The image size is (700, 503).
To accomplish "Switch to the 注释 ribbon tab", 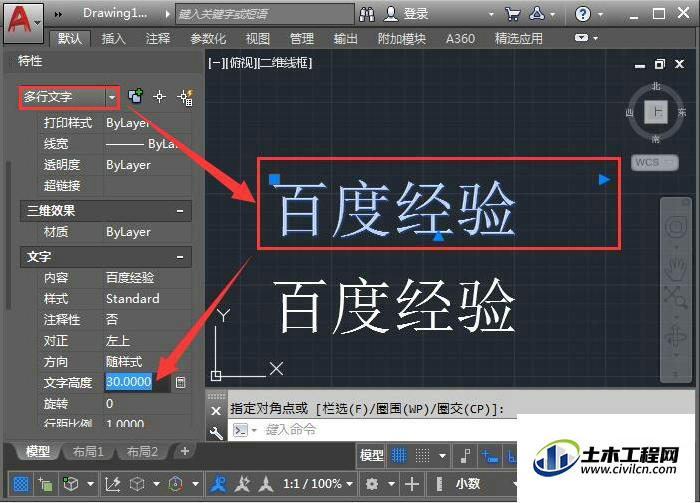I will [158, 39].
